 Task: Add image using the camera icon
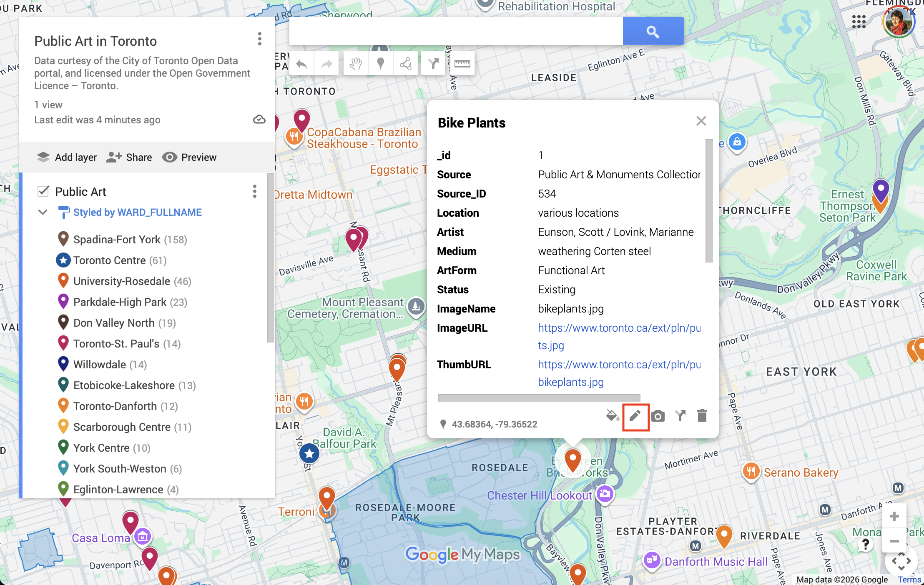coord(658,416)
